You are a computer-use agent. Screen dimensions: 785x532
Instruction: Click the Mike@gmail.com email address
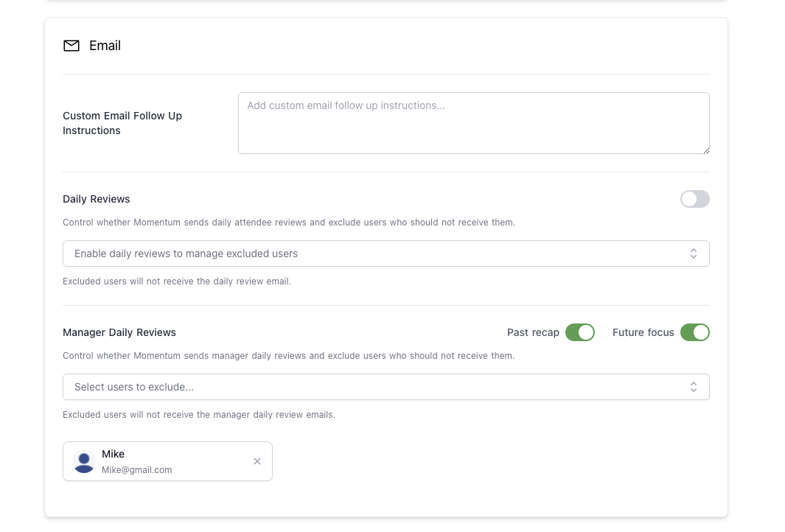pos(136,469)
